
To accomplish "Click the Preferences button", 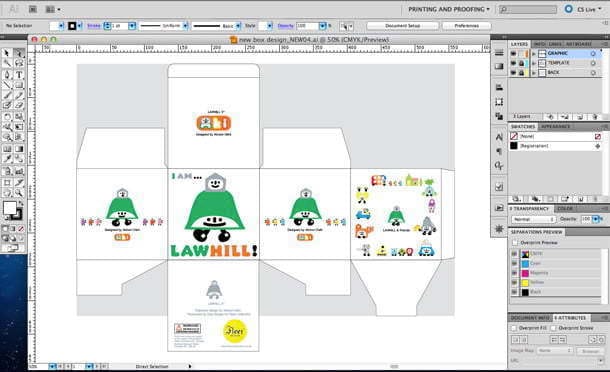I will pos(466,26).
